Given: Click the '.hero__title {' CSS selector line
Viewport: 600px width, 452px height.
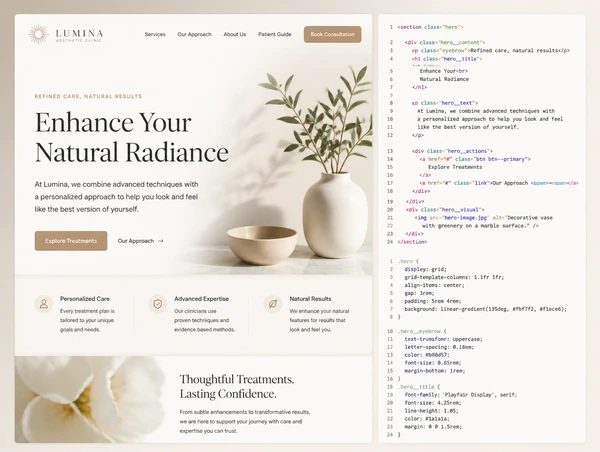Looking at the screenshot, I should coord(419,387).
